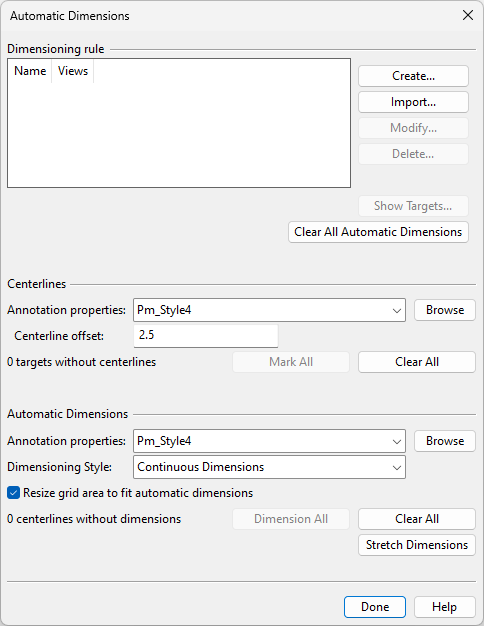
Task: Select the Name column header
Action: point(30,71)
